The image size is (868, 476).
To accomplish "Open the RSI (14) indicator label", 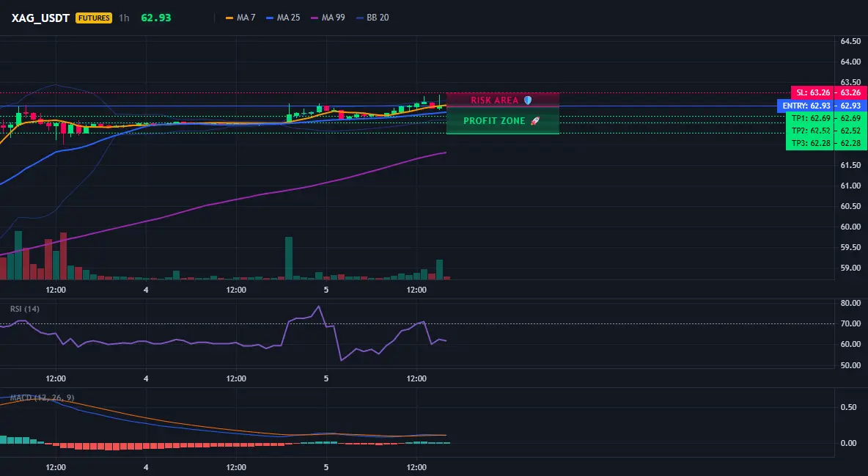I will click(25, 309).
